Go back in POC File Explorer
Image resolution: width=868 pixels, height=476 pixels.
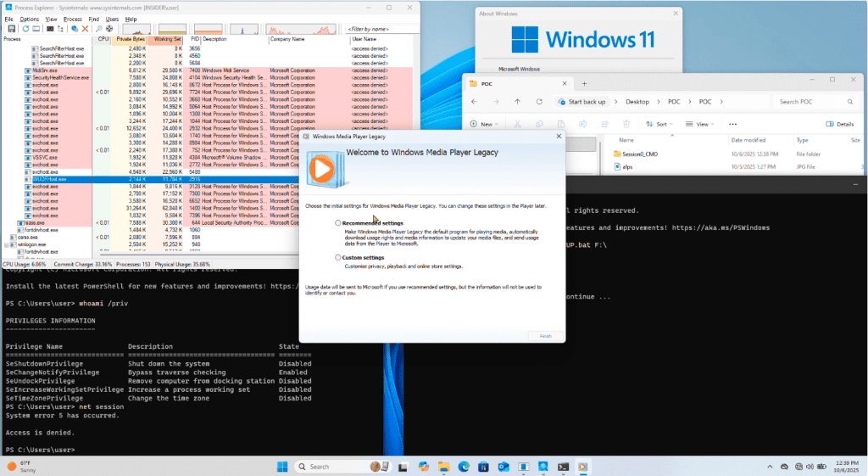click(x=475, y=102)
